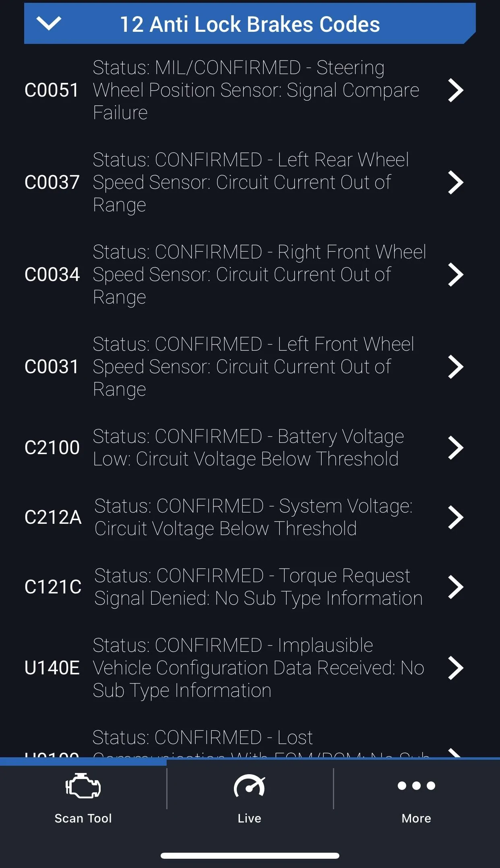Click the arrow beside code C0034
Image resolution: width=500 pixels, height=868 pixels.
point(456,275)
